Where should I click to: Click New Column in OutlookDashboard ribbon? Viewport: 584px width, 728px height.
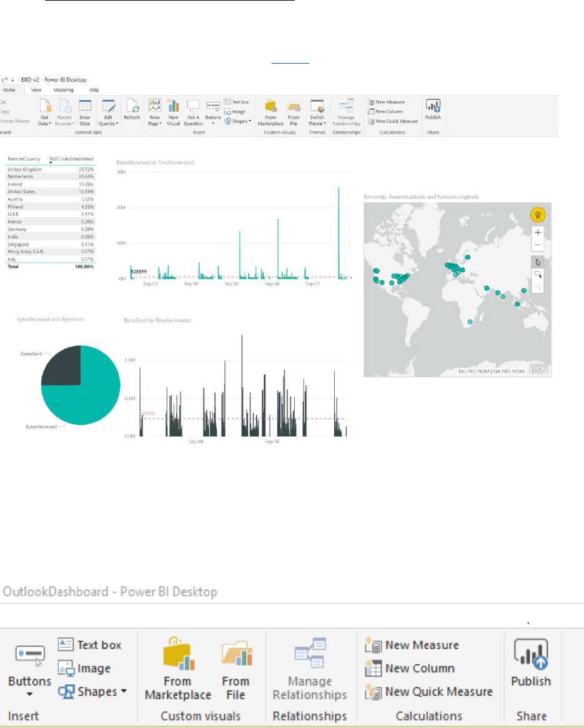[410, 668]
